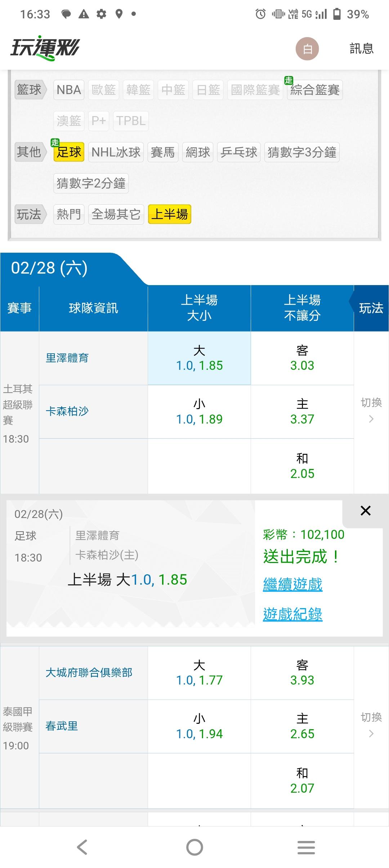Switch to 熱門 play type
This screenshot has width=389, height=868.
69,214
